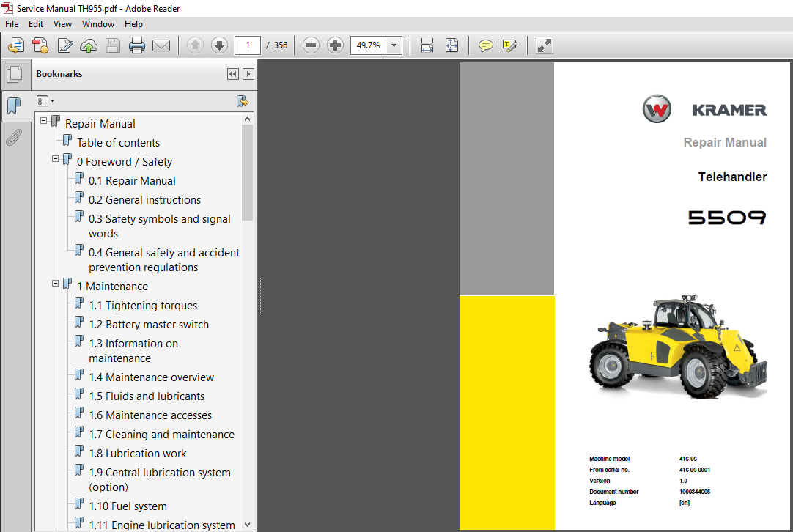Select the 1 Maintenance bookmark
The width and height of the screenshot is (793, 532).
[x=112, y=287]
